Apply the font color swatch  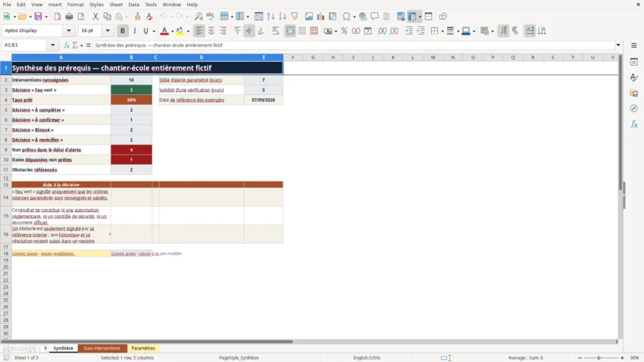tap(164, 31)
